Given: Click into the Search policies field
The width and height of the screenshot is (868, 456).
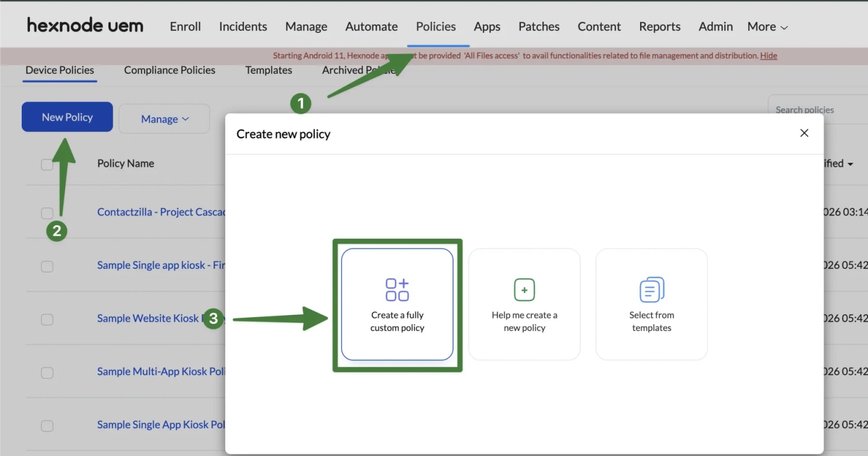Looking at the screenshot, I should tap(819, 110).
